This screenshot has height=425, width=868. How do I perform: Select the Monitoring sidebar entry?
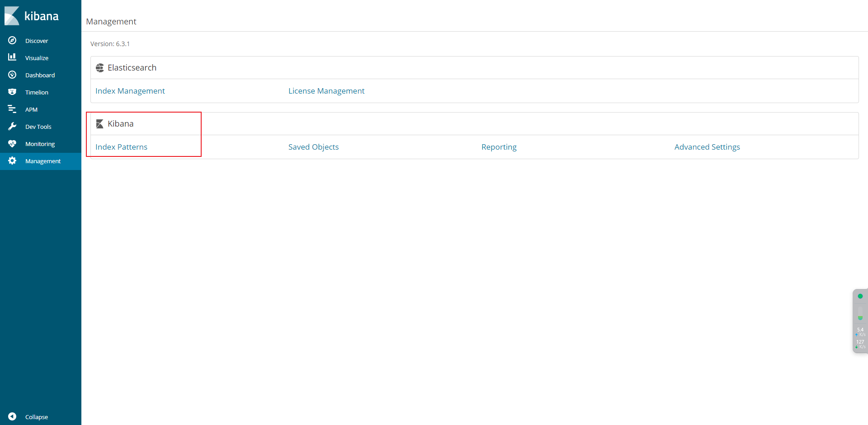click(x=40, y=144)
